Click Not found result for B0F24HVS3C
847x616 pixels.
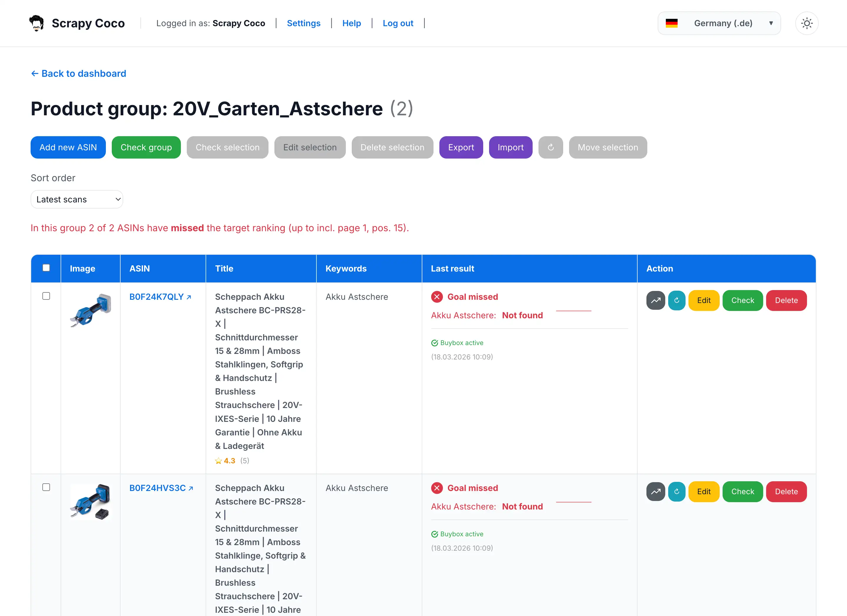tap(522, 507)
